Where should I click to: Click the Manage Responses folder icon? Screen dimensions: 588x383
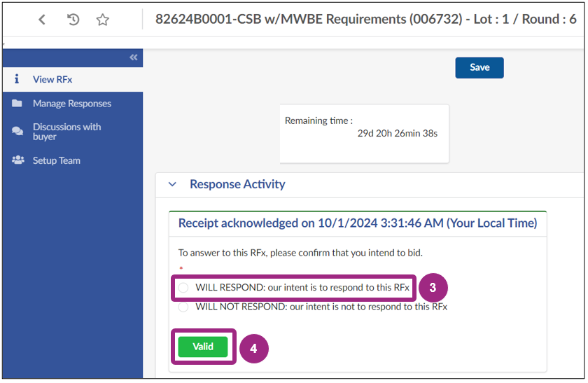pos(17,103)
